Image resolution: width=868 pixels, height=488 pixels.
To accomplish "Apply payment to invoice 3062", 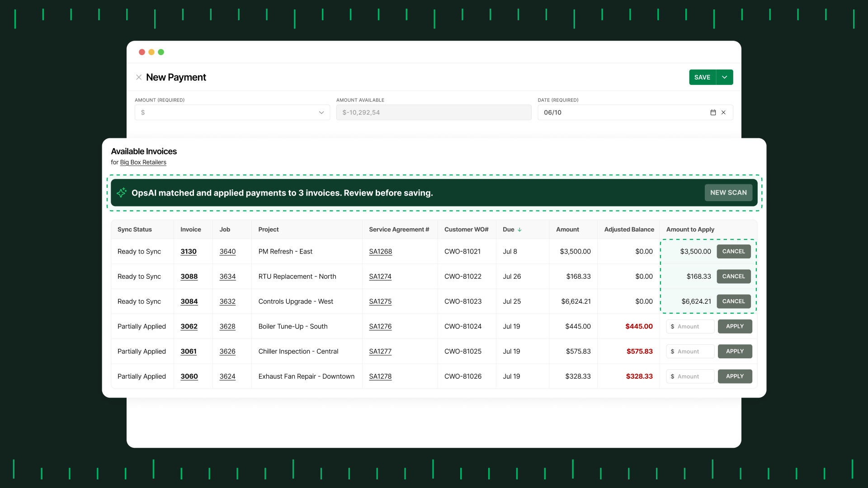I will coord(735,326).
